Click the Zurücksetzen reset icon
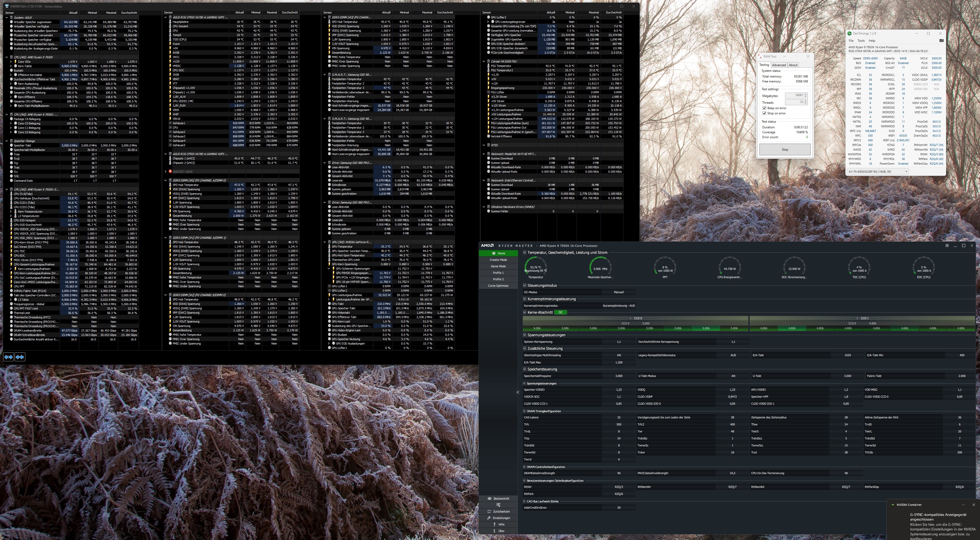The image size is (980, 540). pyautogui.click(x=489, y=511)
